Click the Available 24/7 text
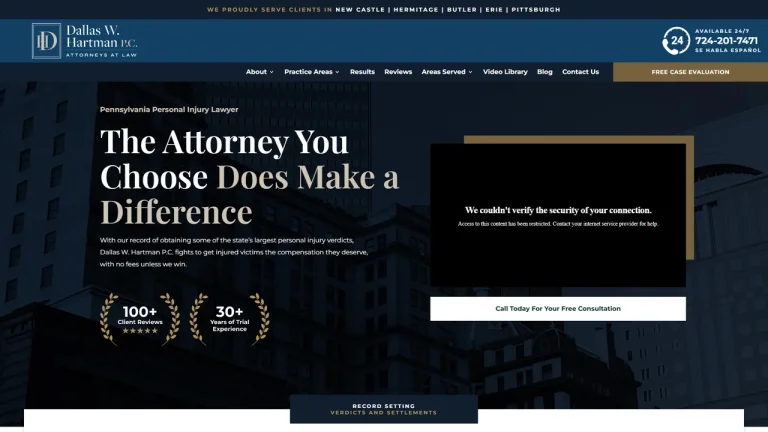 722,31
